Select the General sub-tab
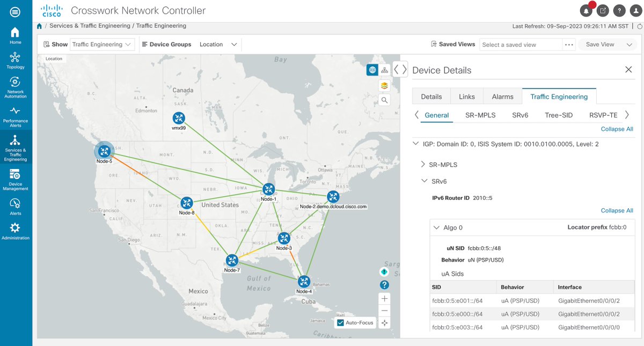The image size is (644, 346). 437,115
